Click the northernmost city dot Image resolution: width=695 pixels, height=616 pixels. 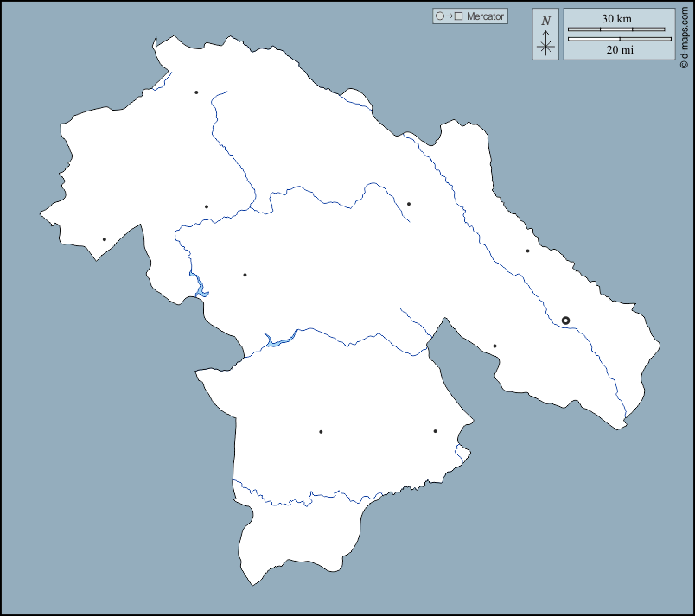point(196,92)
